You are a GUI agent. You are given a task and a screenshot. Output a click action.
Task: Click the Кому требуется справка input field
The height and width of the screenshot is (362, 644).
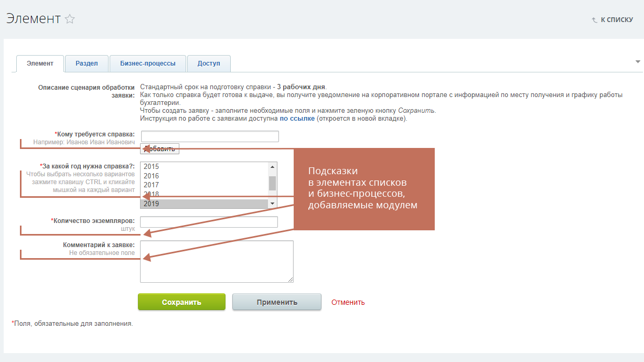coord(209,136)
